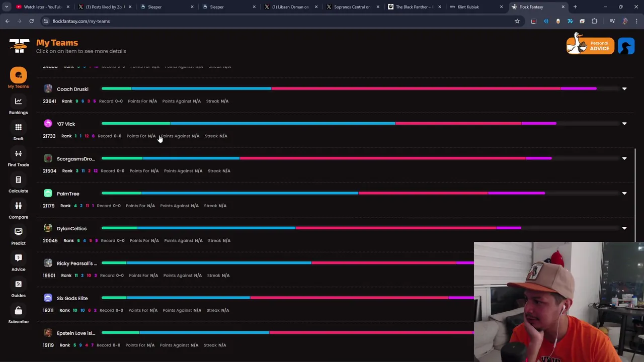Switch to the Sopranos Central tab
Image resolution: width=644 pixels, height=362 pixels.
pos(352,7)
